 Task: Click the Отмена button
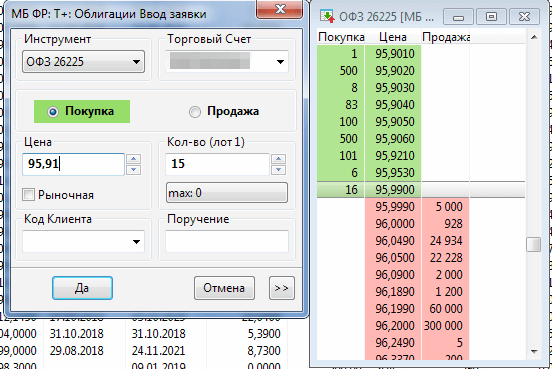(224, 288)
